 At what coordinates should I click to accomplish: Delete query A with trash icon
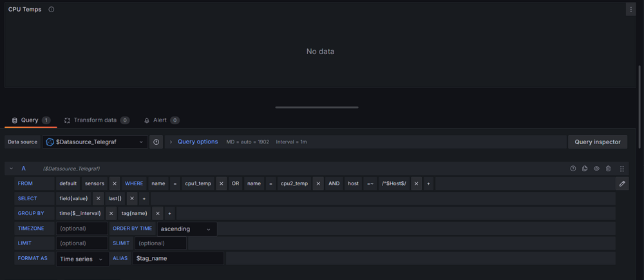(x=609, y=169)
